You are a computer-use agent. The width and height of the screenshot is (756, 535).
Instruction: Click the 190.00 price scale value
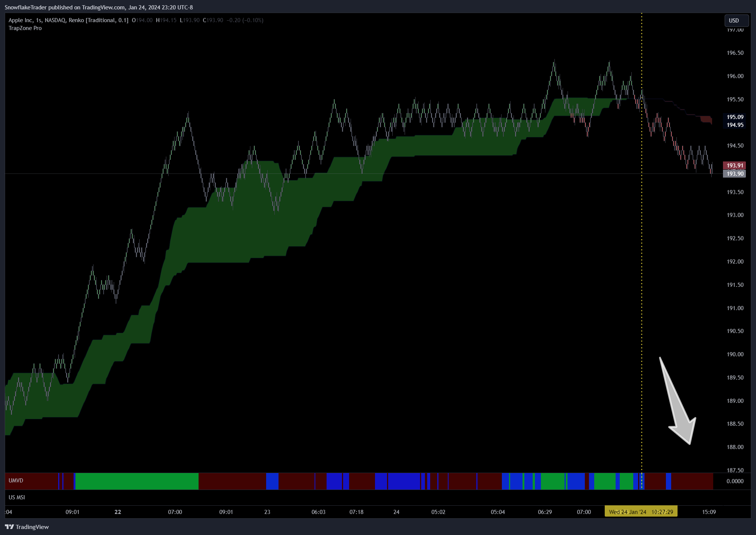coord(735,354)
